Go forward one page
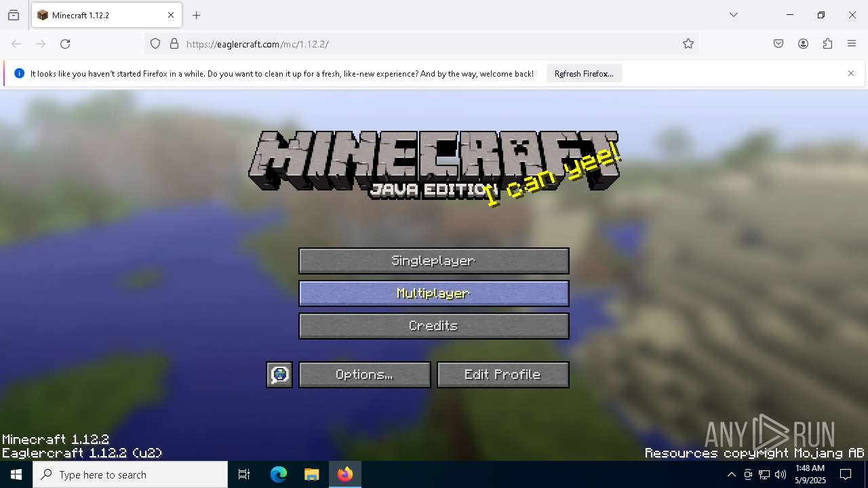Image resolution: width=868 pixels, height=488 pixels. (x=41, y=44)
